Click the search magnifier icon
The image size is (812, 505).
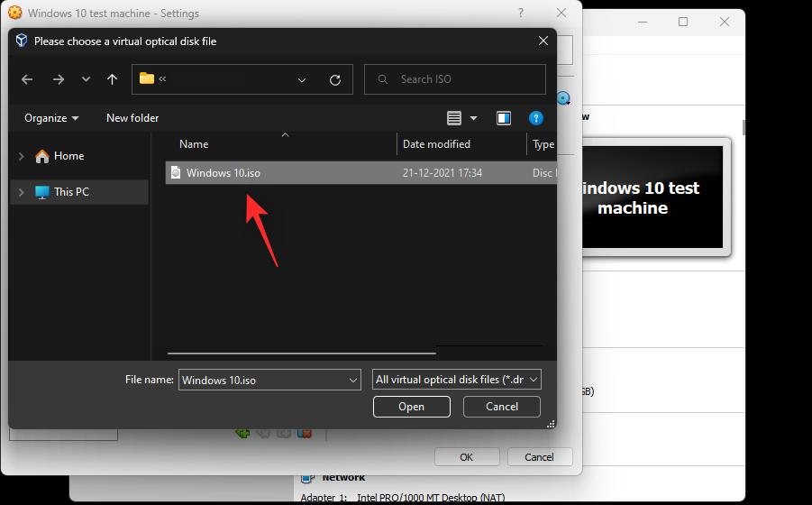coord(383,79)
